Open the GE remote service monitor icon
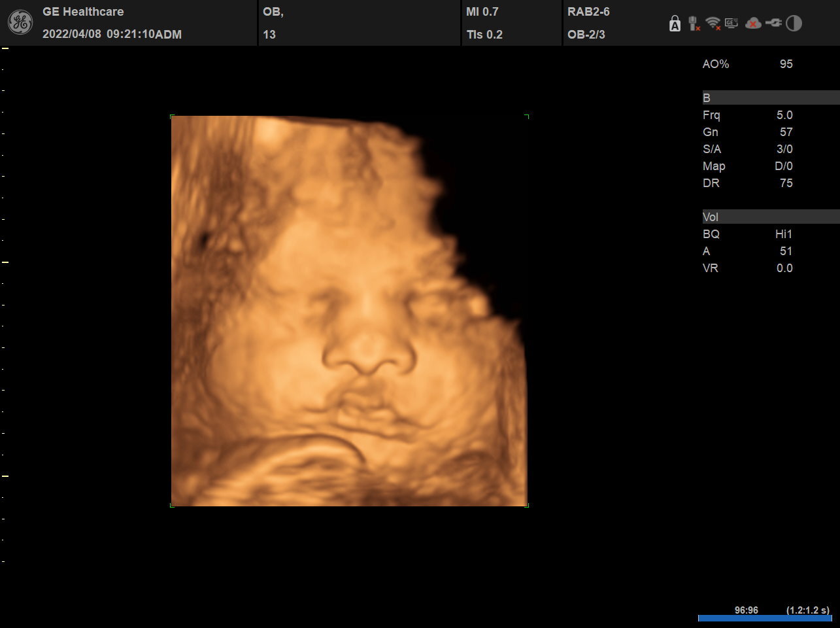840x628 pixels. click(x=731, y=24)
